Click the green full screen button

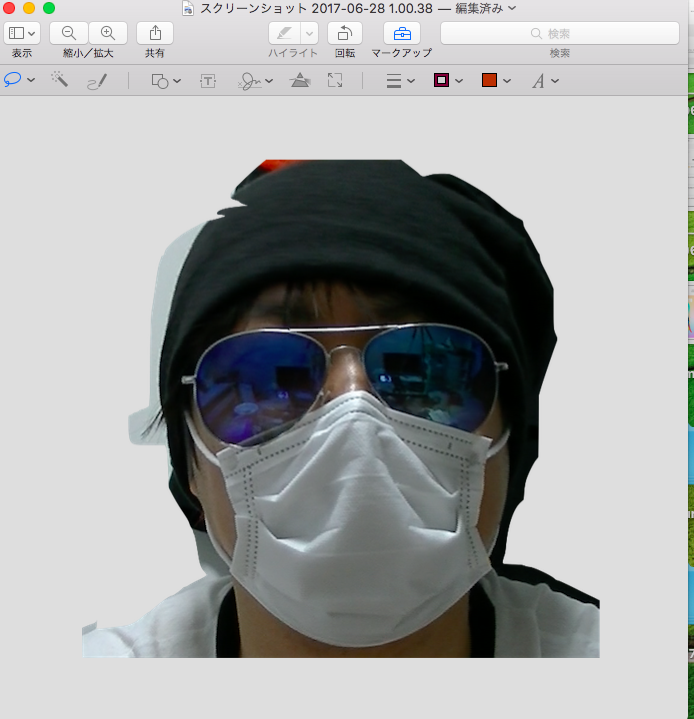[x=49, y=8]
